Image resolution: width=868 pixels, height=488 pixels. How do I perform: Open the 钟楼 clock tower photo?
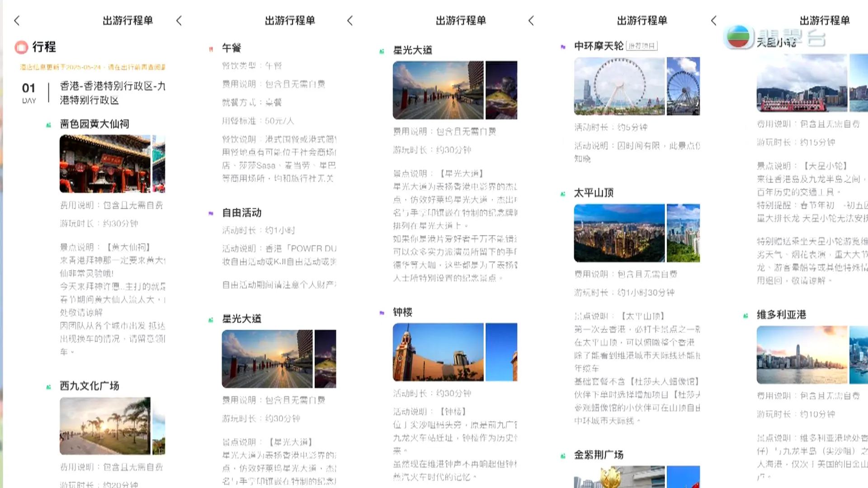click(438, 352)
